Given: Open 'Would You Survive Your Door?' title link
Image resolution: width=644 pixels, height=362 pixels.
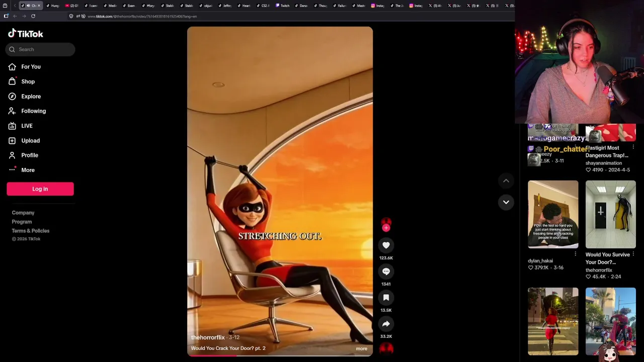Looking at the screenshot, I should coord(607,258).
